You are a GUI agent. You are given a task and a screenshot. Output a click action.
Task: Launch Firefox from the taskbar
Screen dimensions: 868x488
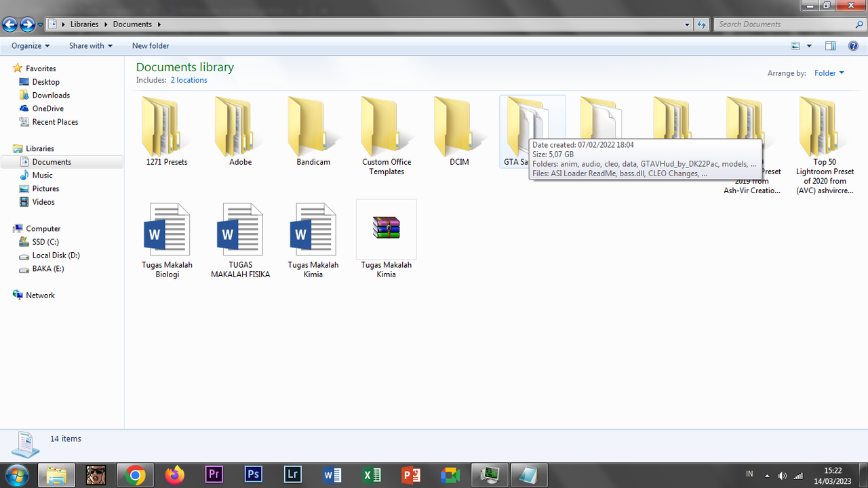tap(174, 476)
